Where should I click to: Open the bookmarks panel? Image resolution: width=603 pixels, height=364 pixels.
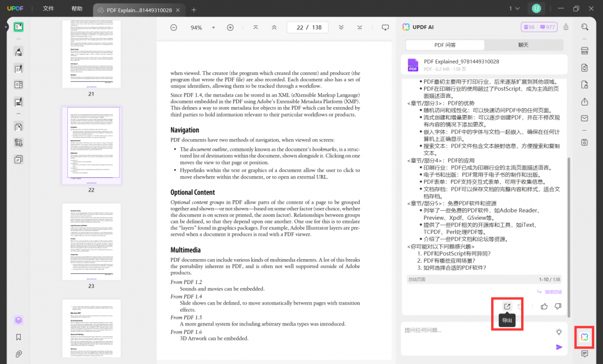tap(18, 337)
